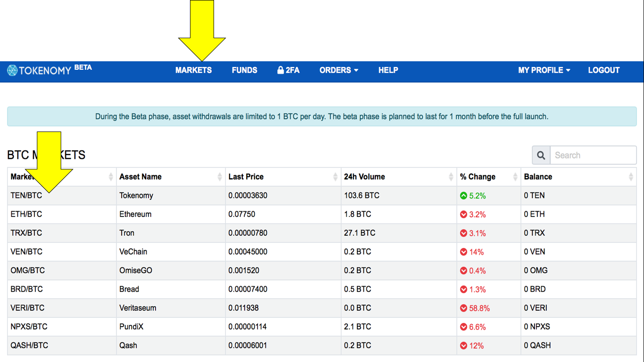Click the red down arrow in the Qash row
The width and height of the screenshot is (644, 362).
[463, 346]
